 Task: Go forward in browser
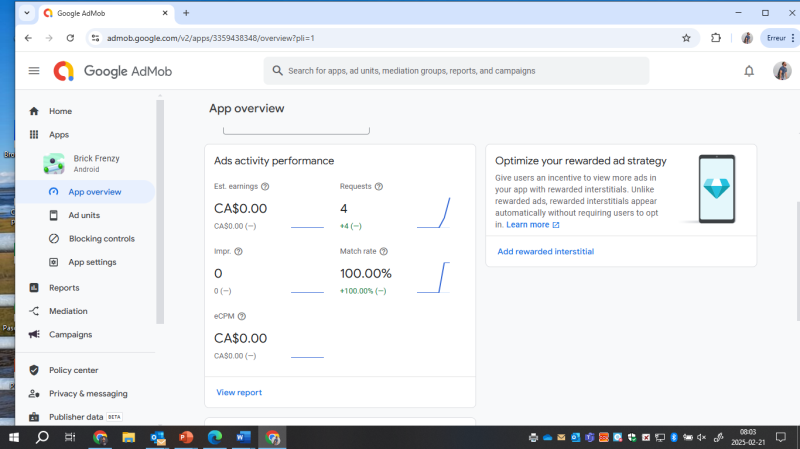[49, 38]
